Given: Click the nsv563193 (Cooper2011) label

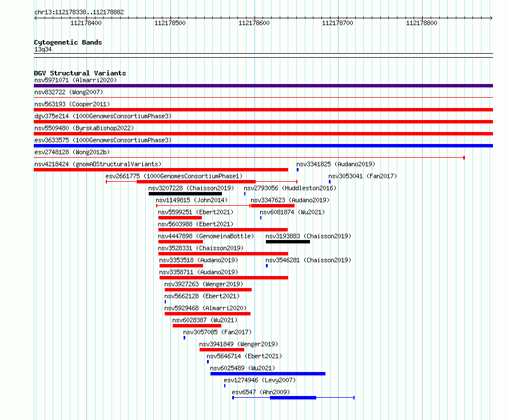Looking at the screenshot, I should pyautogui.click(x=72, y=104).
